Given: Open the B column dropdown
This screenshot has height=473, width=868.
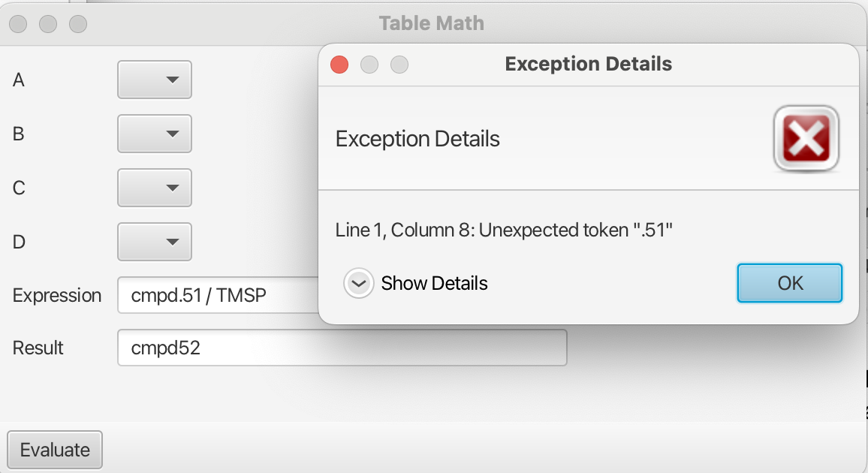Looking at the screenshot, I should click(155, 134).
